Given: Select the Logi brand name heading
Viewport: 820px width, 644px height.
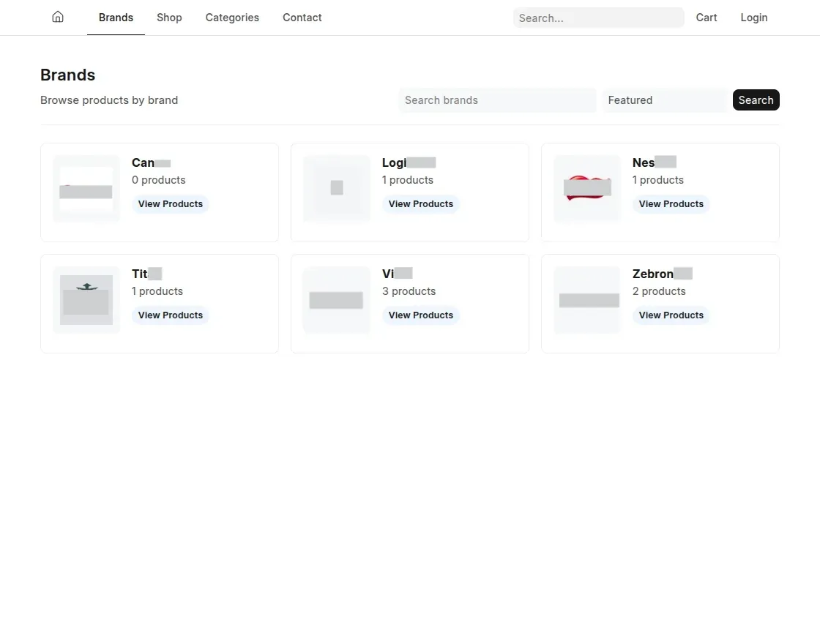Looking at the screenshot, I should click(409, 162).
